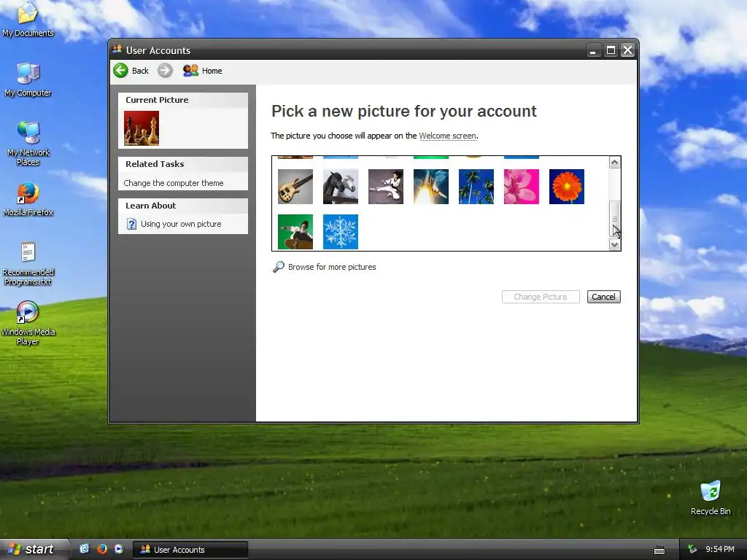This screenshot has width=747, height=560.
Task: Choose the karate kick account picture
Action: pos(386,187)
